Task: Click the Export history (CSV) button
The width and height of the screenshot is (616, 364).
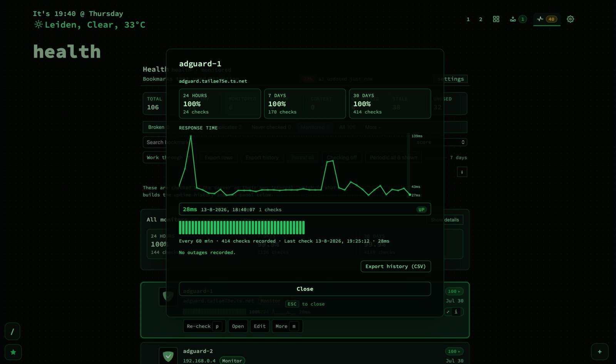Action: click(395, 266)
